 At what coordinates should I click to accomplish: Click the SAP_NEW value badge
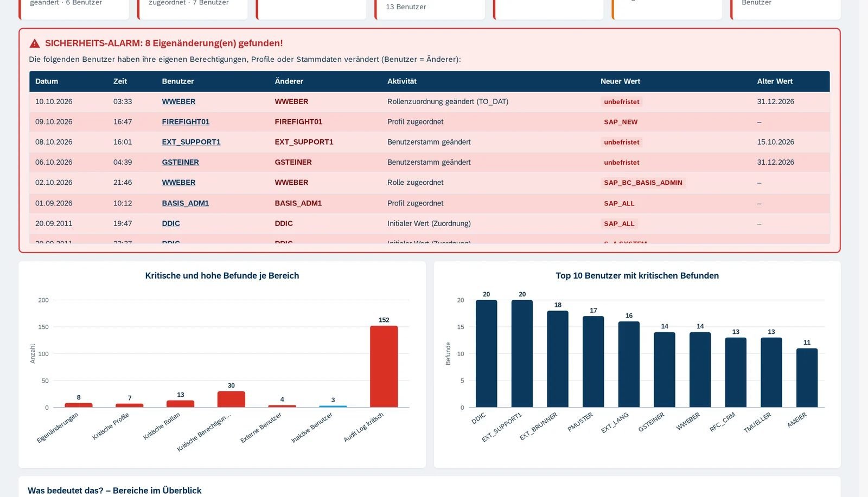point(621,122)
